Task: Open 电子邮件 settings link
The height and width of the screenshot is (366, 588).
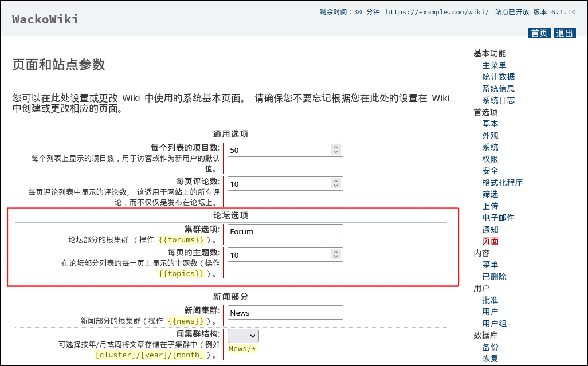Action: (498, 218)
